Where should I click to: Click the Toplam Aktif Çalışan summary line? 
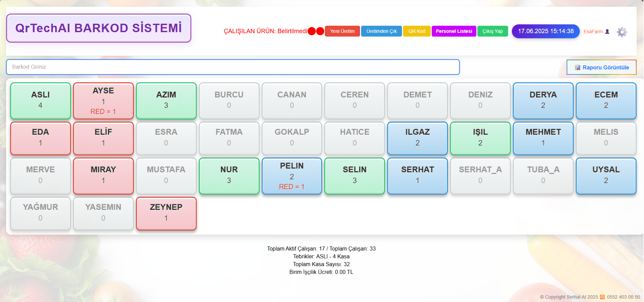pos(321,249)
